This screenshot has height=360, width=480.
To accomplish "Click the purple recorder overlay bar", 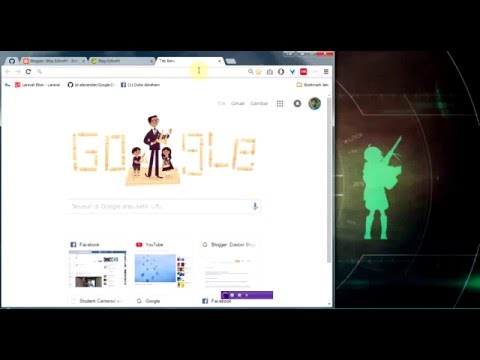I will 247,295.
